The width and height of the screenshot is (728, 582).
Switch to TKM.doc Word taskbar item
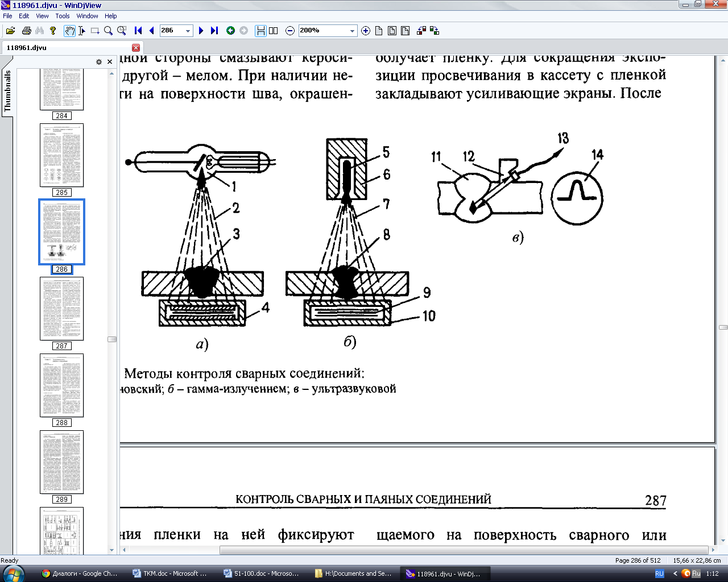(x=171, y=574)
